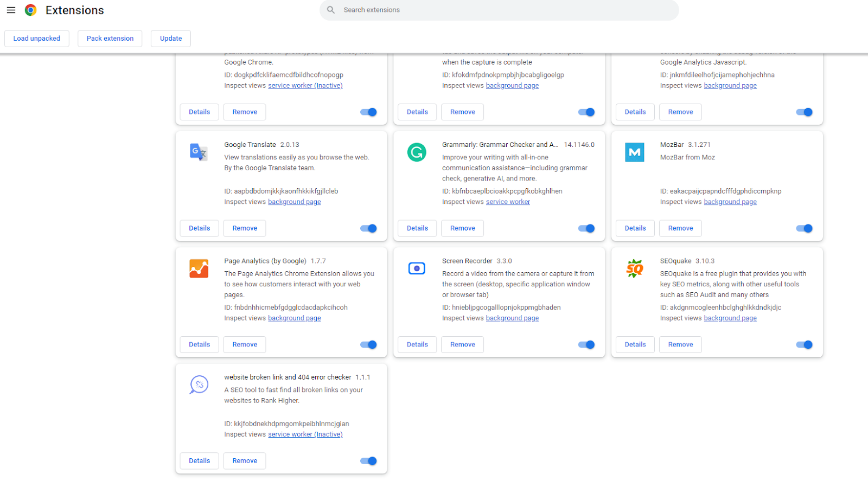Remove the extension with ID jnkmfdileelhofjcijamephohjechhna
This screenshot has height=481, width=868.
pos(680,112)
